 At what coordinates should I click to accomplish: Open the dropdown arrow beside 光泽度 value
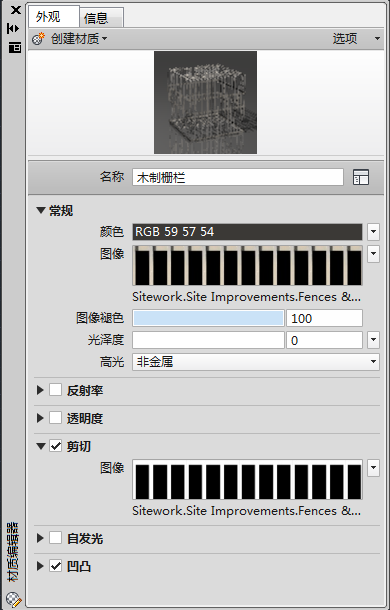[373, 340]
